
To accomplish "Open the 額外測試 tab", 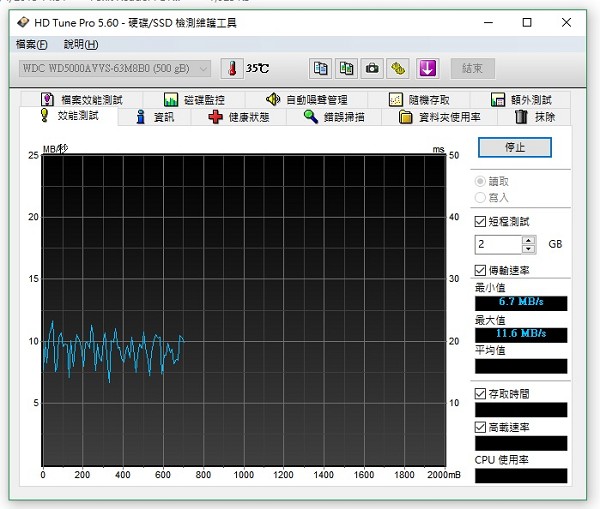I will click(x=521, y=100).
